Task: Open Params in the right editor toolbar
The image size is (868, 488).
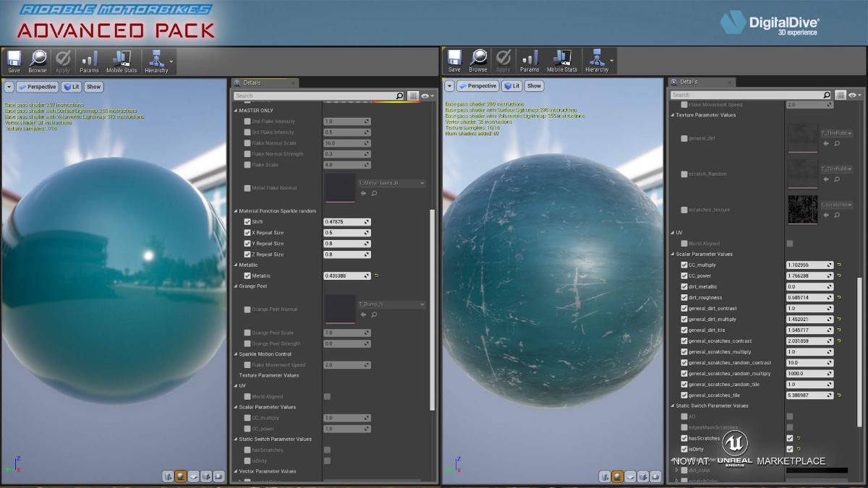Action: [x=529, y=61]
